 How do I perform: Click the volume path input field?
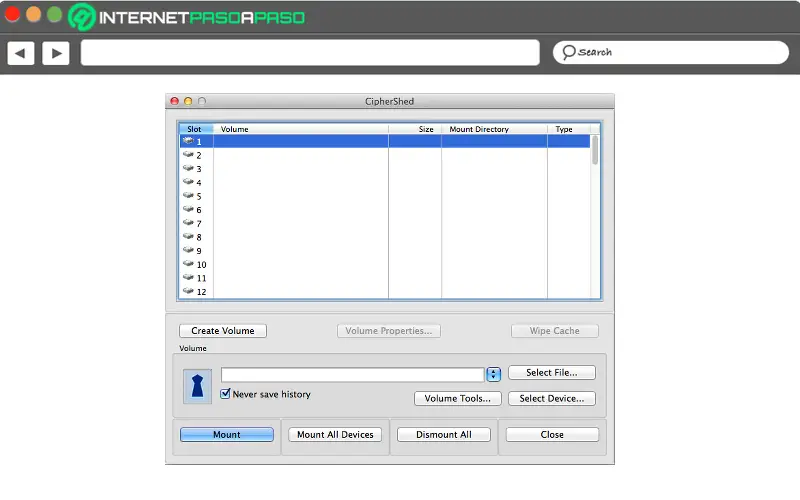click(353, 374)
